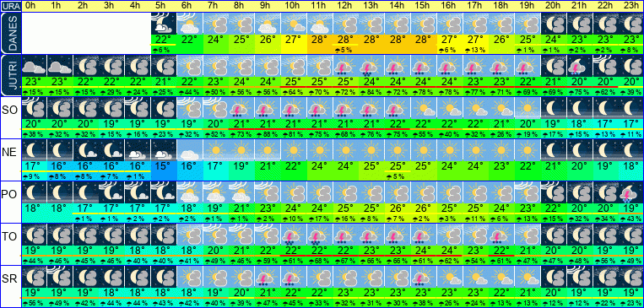Switch to the JUTRI day tab
The image size is (644, 308).
10,75
